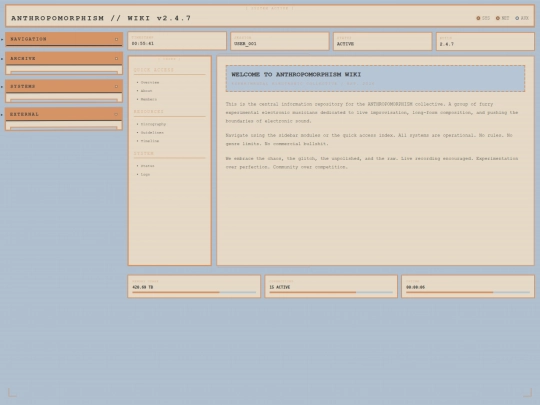Click the timestamp 00:55:41 panel

click(x=177, y=41)
